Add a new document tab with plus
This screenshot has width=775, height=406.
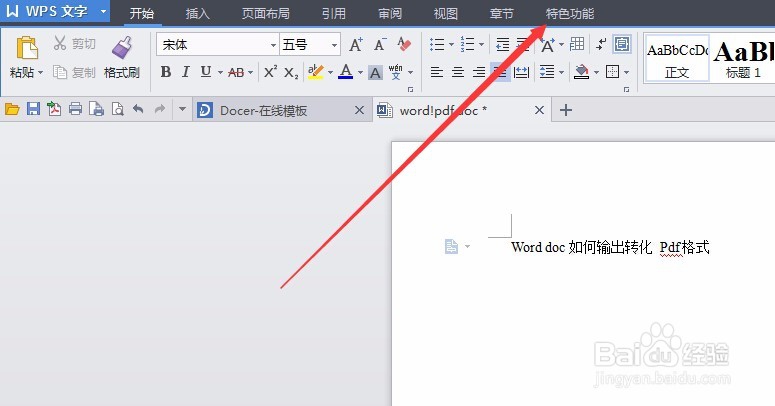pos(566,110)
